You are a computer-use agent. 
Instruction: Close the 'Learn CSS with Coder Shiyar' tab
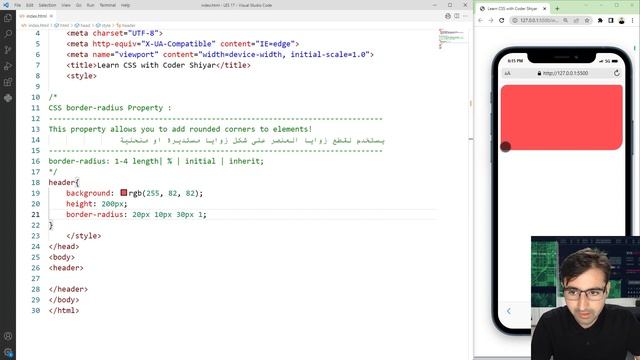[544, 8]
